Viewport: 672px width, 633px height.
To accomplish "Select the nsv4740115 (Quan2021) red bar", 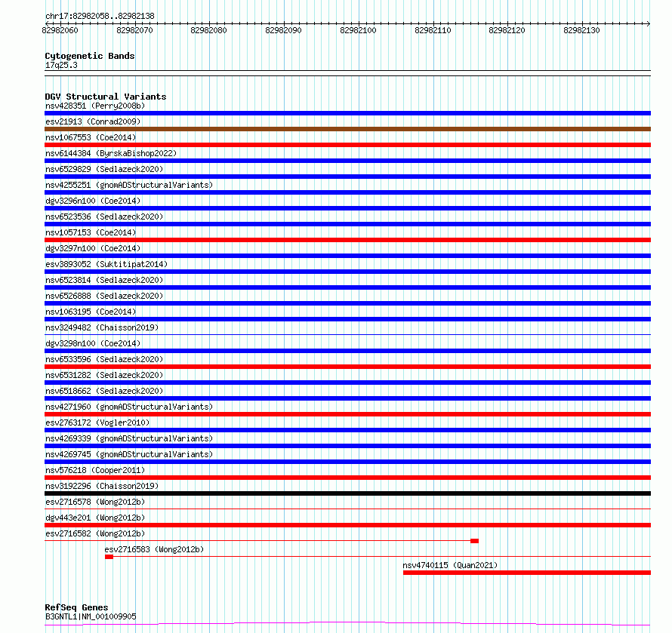I will pyautogui.click(x=527, y=573).
